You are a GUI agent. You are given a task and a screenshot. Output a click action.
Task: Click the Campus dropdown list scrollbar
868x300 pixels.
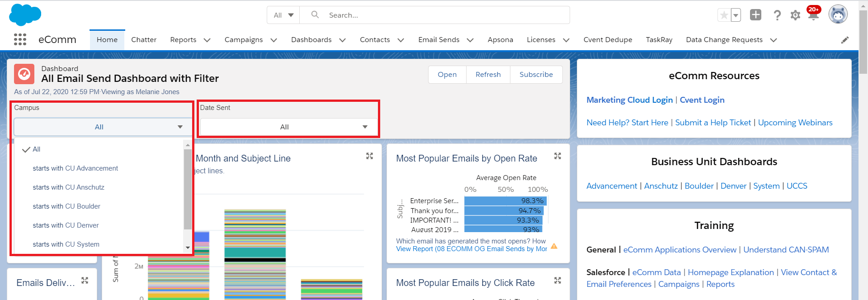pyautogui.click(x=188, y=189)
